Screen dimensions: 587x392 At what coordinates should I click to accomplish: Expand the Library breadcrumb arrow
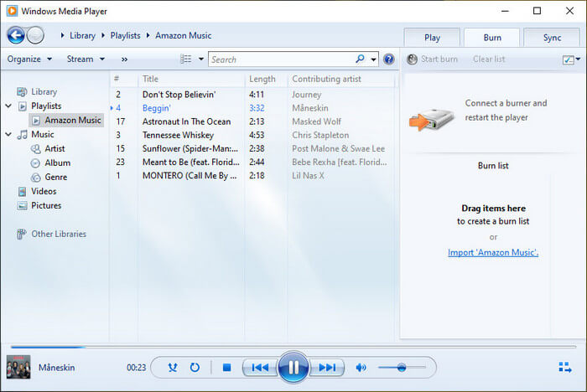[103, 35]
